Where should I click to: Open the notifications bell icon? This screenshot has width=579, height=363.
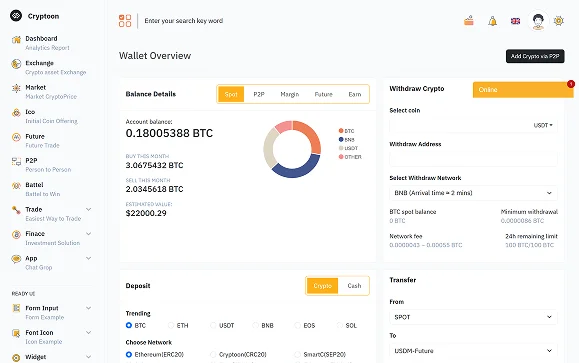(x=492, y=21)
